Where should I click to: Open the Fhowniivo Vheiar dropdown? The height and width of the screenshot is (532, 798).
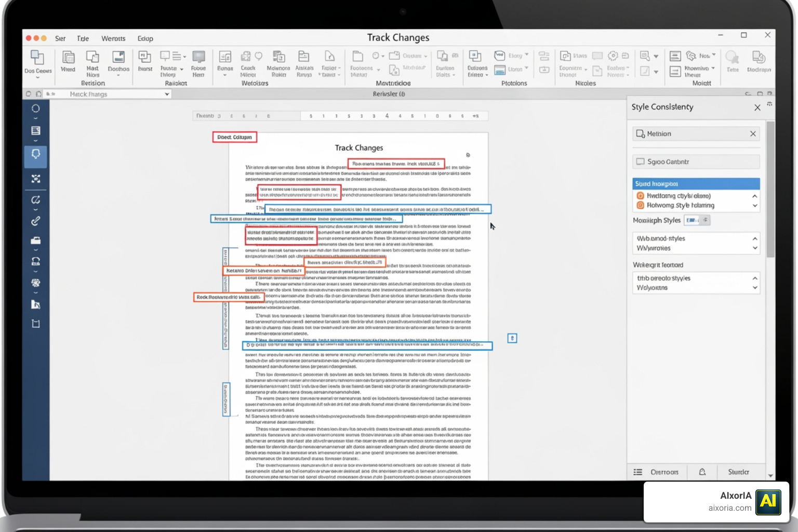[x=713, y=68]
